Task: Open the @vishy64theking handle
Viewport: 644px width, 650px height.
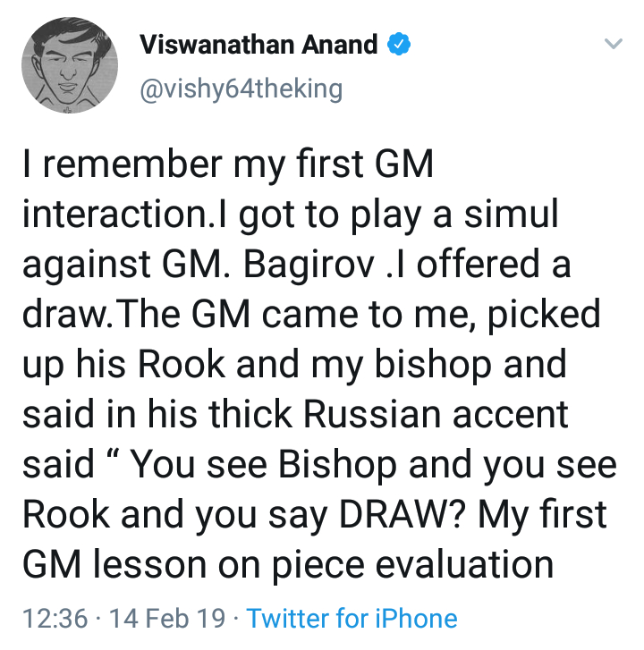Action: pyautogui.click(x=241, y=89)
